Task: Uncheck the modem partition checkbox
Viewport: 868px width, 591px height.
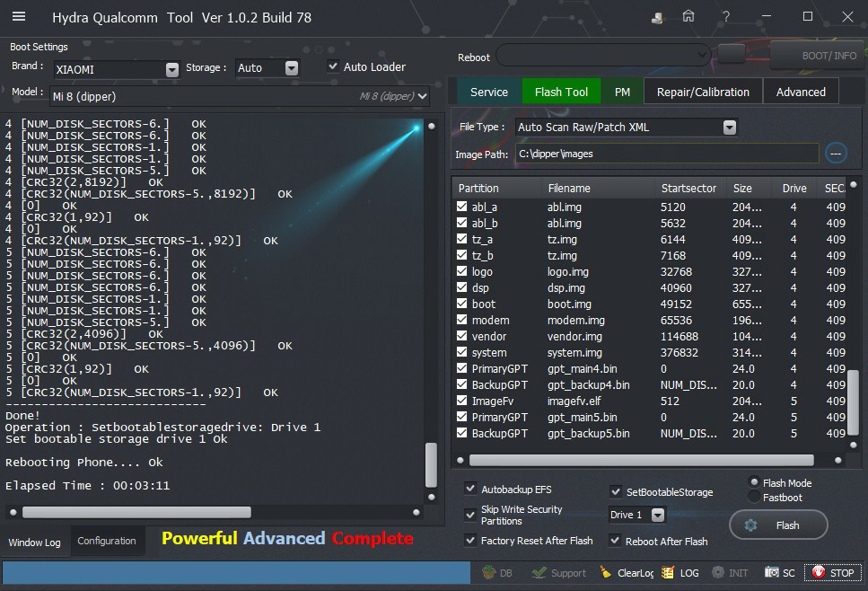Action: click(x=461, y=320)
